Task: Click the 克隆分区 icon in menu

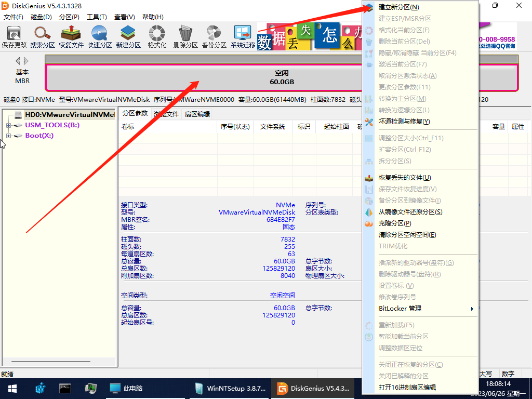Action: [369, 223]
